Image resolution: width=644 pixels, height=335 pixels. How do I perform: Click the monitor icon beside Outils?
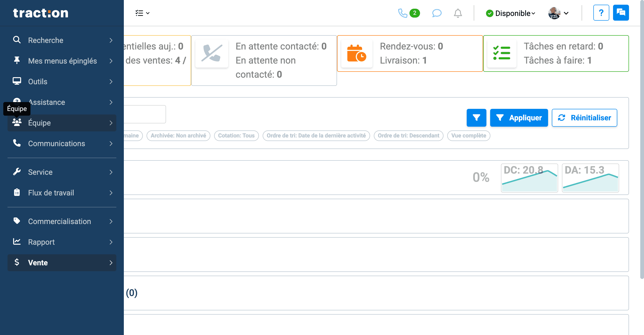17,81
